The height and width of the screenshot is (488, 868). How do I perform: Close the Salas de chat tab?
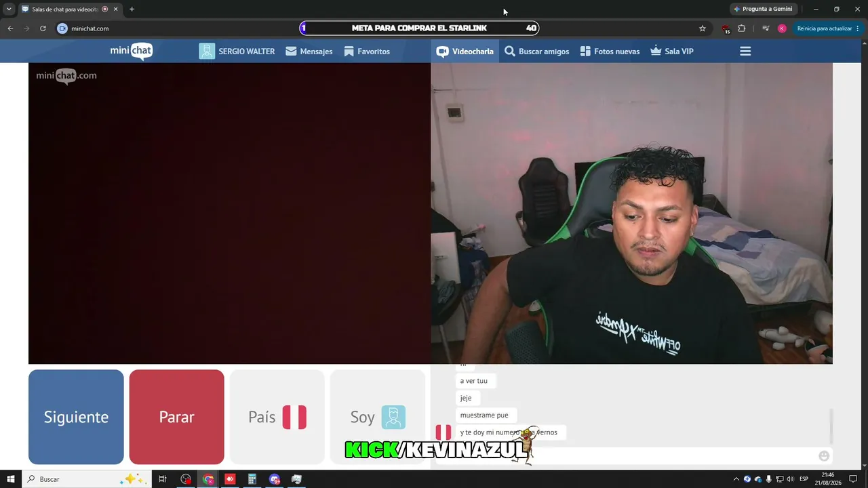116,9
